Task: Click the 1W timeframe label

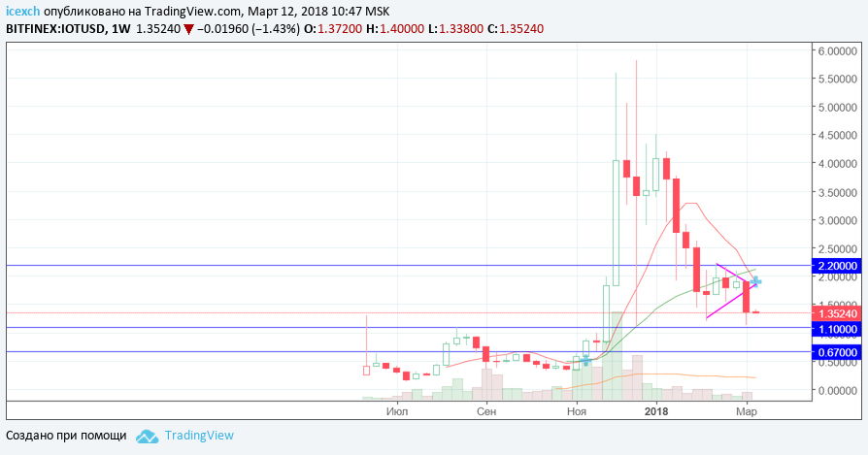Action: click(120, 29)
